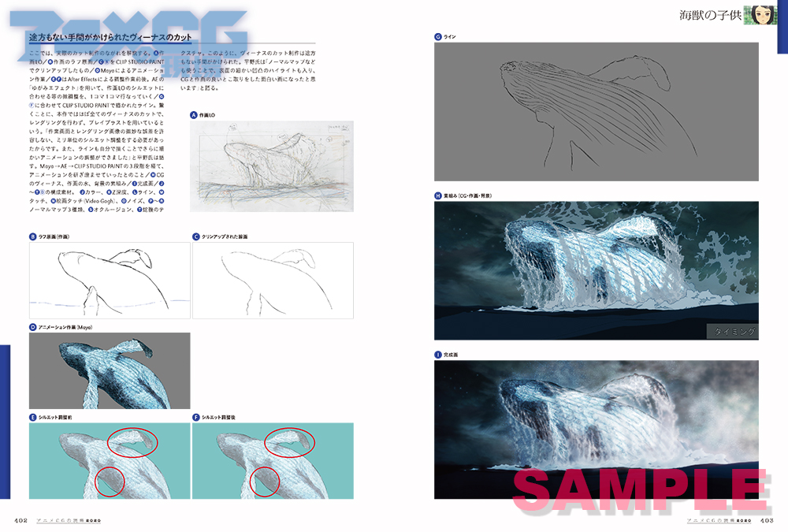
Task: Open the 完成画 final whale image
Action: 596,430
